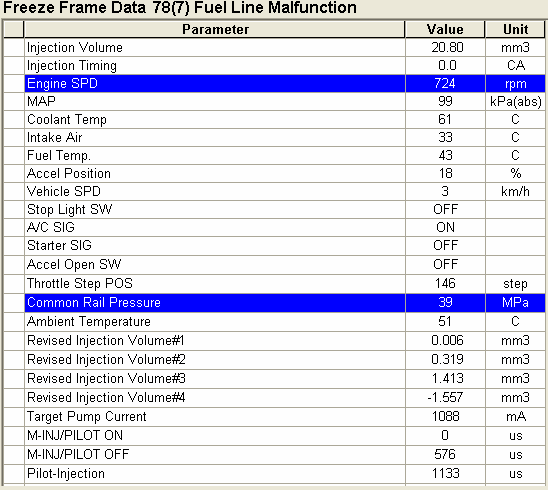548x490 pixels.
Task: Click the Unit column header
Action: [x=515, y=29]
